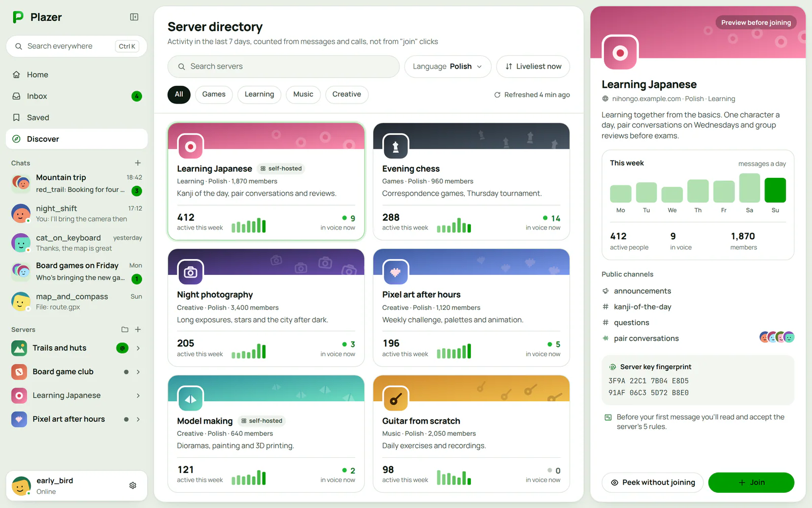Open user settings gear icon

point(133,486)
